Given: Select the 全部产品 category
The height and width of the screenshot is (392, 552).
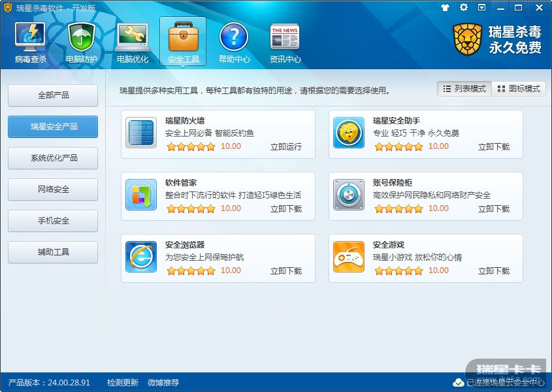Looking at the screenshot, I should click(x=53, y=95).
